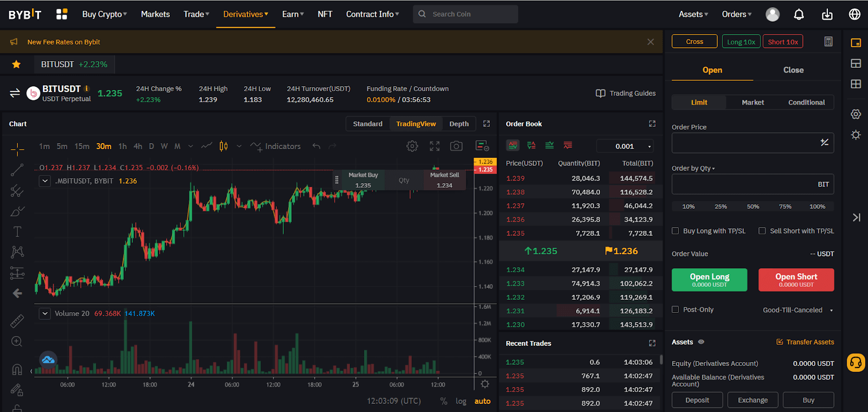Open the language globe icon
This screenshot has width=868, height=412.
[854, 14]
